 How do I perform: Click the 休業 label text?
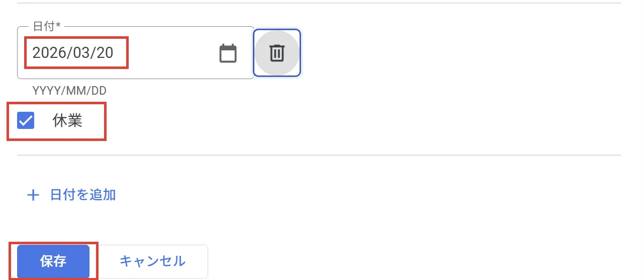67,121
